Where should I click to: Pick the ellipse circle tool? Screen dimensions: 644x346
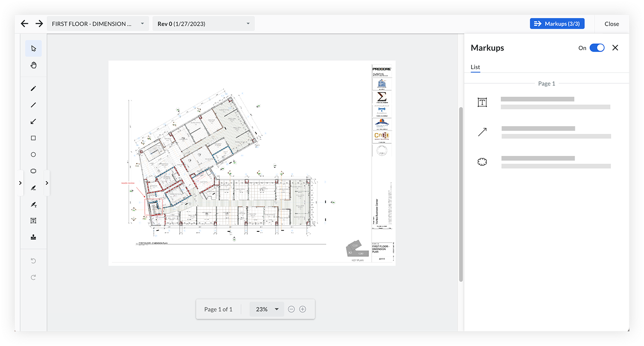coord(33,155)
